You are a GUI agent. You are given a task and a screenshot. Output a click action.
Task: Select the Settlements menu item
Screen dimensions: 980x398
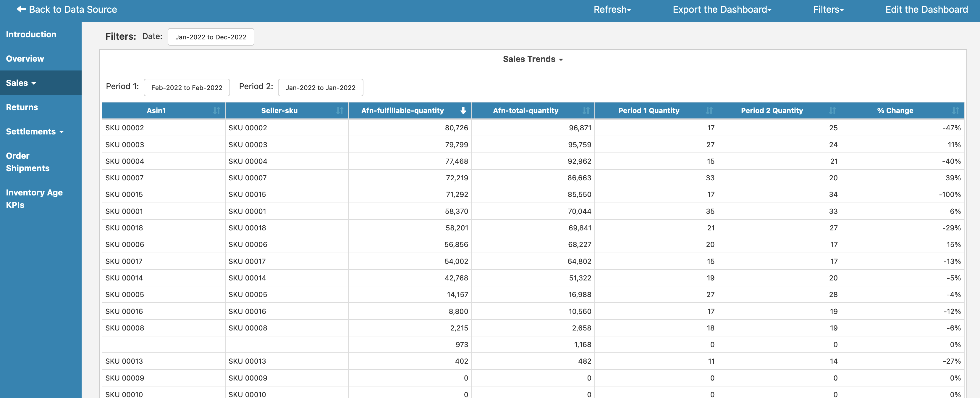(x=35, y=131)
